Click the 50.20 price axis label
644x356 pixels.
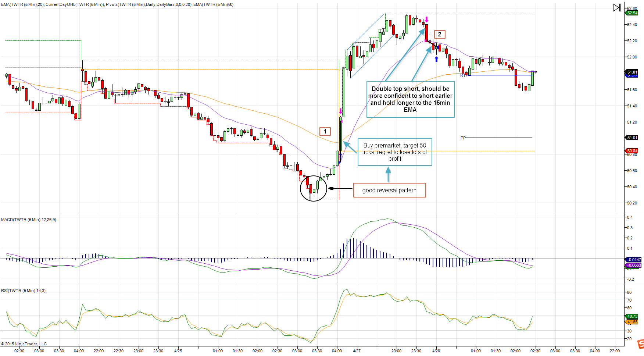[x=632, y=203]
